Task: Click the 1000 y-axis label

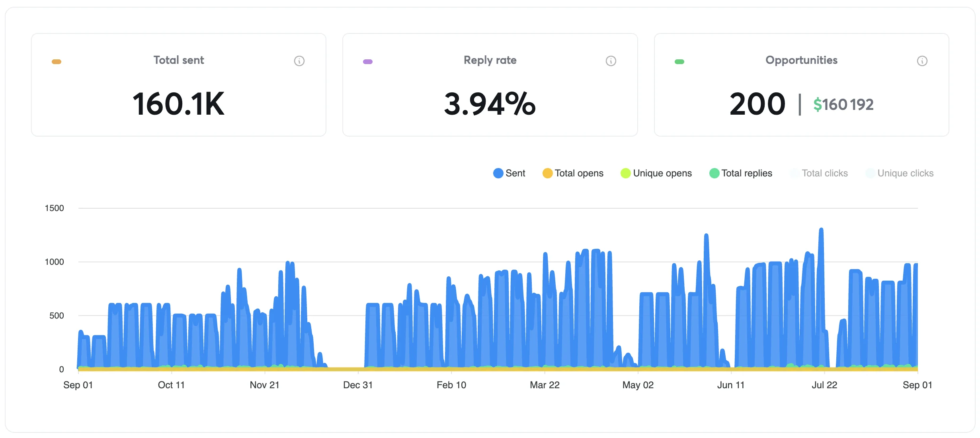Action: [54, 262]
